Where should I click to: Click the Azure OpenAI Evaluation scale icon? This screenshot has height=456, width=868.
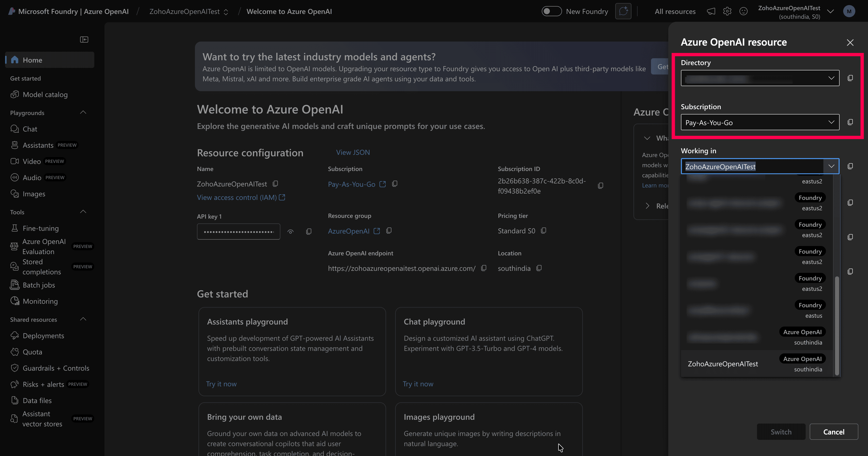click(x=14, y=246)
